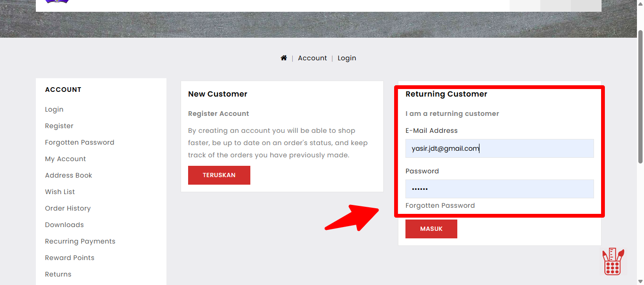Click the TERUSKAN register button
This screenshot has height=285, width=644.
click(219, 175)
